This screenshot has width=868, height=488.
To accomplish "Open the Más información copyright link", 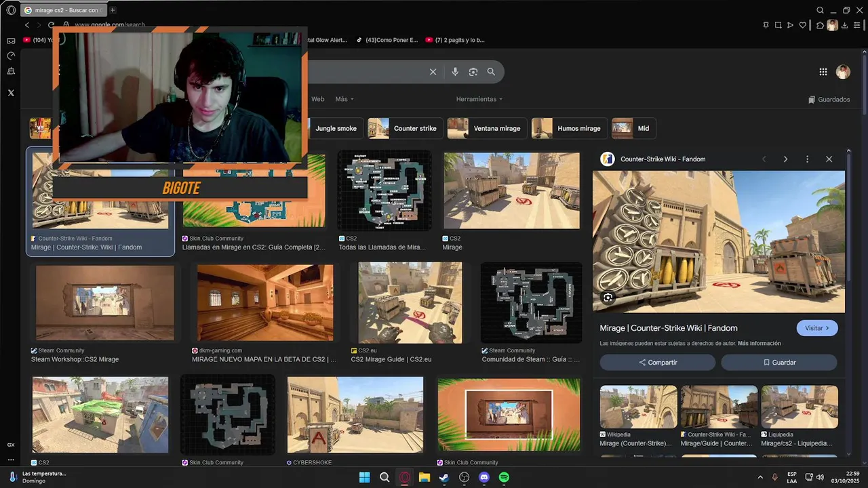I will click(759, 344).
